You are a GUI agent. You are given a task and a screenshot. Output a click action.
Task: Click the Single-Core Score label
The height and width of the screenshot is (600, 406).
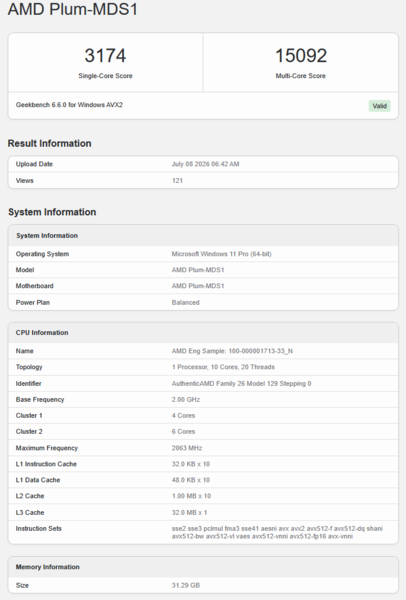click(105, 76)
